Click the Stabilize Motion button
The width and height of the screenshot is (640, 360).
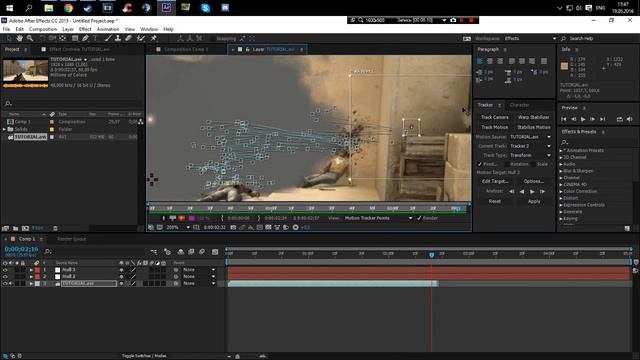click(533, 127)
